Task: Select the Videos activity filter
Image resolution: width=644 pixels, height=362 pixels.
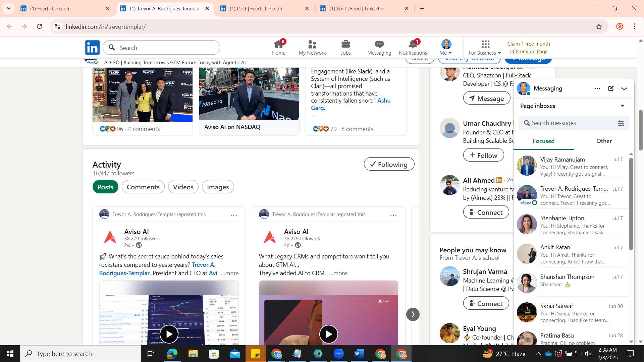Action: (x=183, y=187)
